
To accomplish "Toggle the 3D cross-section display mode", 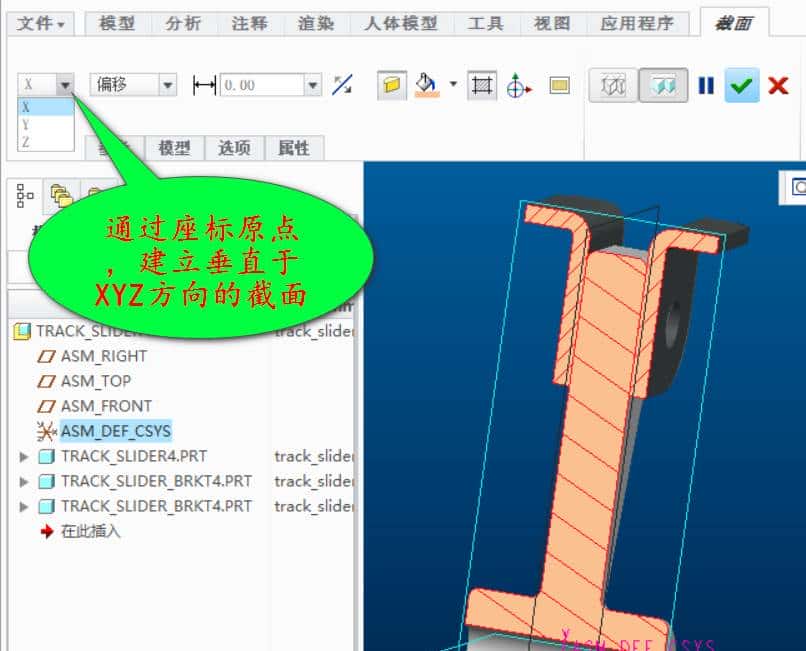I will tap(611, 85).
